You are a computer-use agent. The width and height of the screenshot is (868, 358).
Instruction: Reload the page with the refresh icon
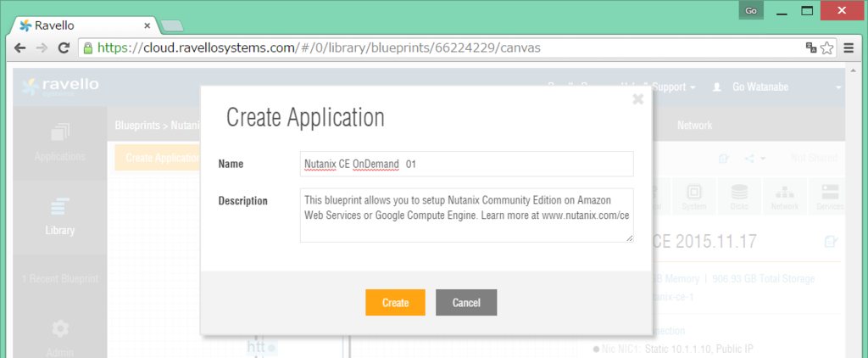coord(64,48)
